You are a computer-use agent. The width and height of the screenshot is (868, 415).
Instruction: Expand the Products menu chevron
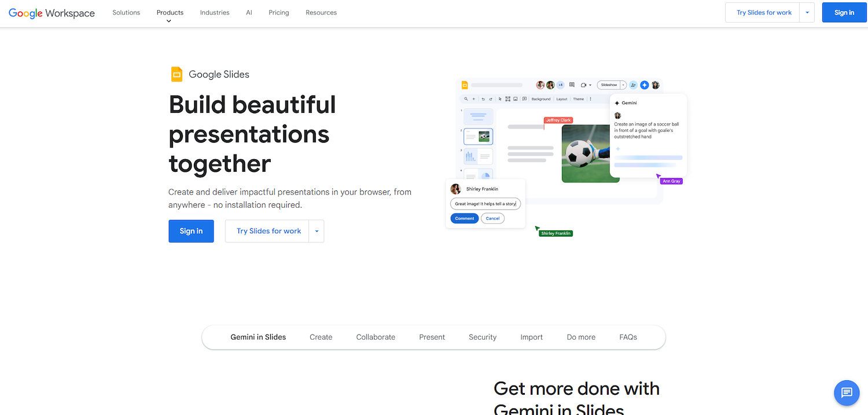(169, 21)
